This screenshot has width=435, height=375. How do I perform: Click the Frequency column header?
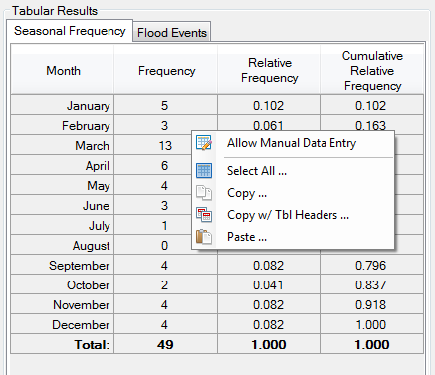166,71
